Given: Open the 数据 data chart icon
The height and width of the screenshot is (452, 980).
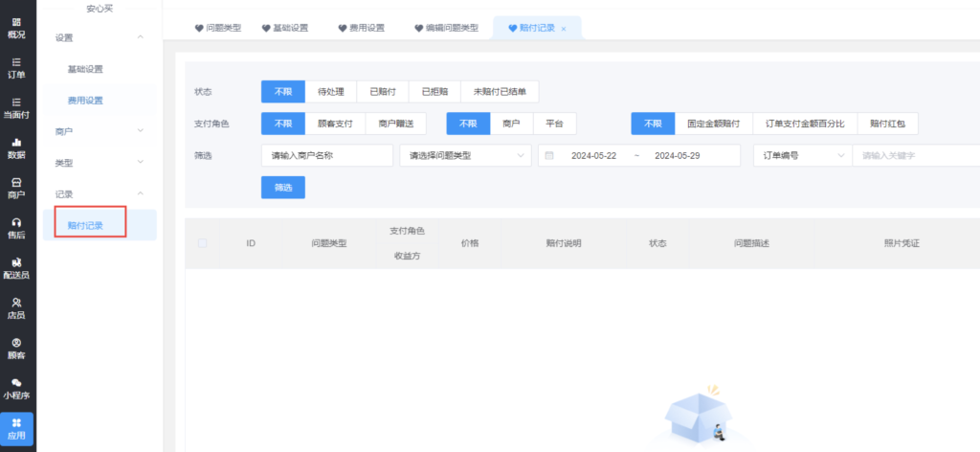Looking at the screenshot, I should 17,147.
